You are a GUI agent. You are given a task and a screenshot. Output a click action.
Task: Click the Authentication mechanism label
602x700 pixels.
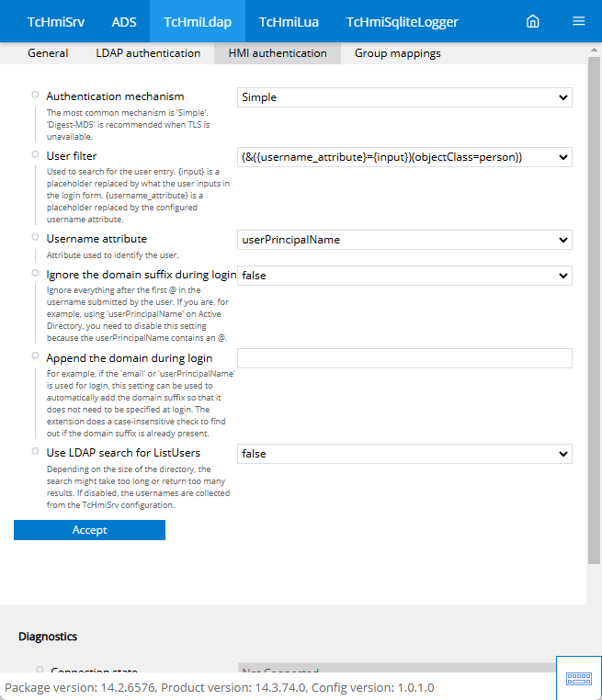point(115,96)
